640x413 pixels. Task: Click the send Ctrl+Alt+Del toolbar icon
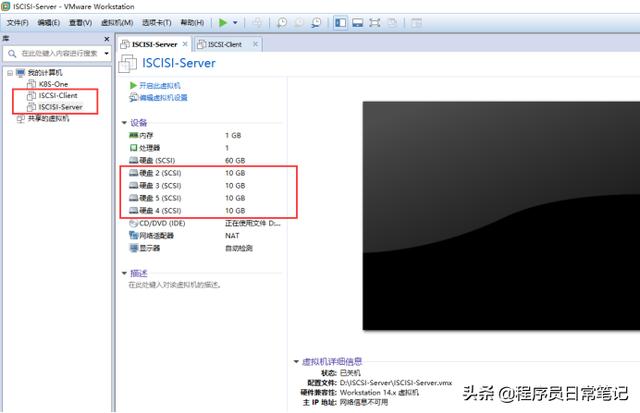(x=257, y=22)
